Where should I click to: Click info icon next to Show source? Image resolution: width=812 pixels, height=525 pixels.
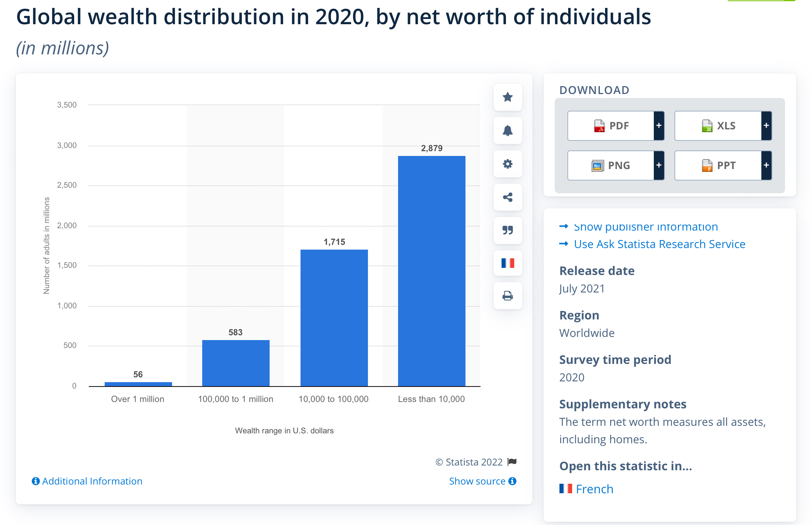click(512, 481)
